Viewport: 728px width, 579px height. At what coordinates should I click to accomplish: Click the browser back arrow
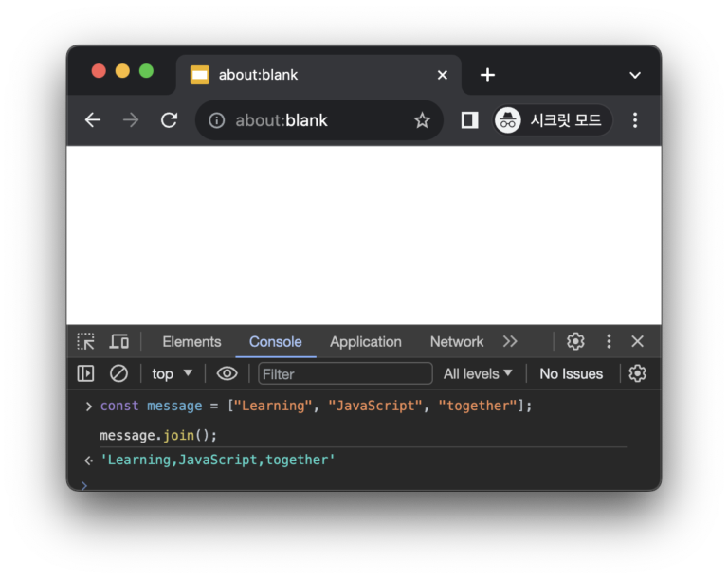tap(93, 120)
